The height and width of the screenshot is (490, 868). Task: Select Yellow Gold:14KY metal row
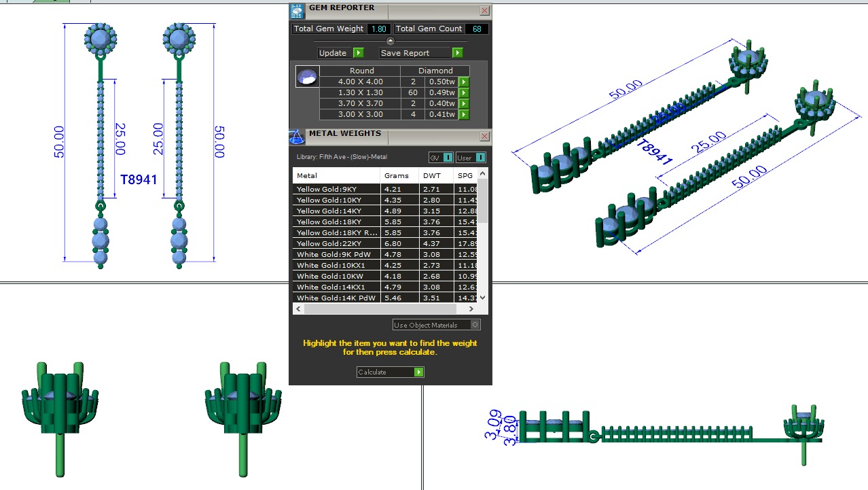click(x=336, y=211)
